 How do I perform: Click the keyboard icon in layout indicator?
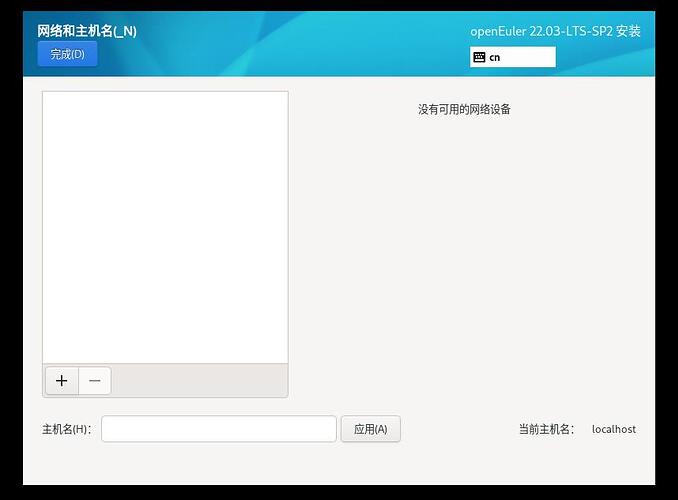[479, 57]
